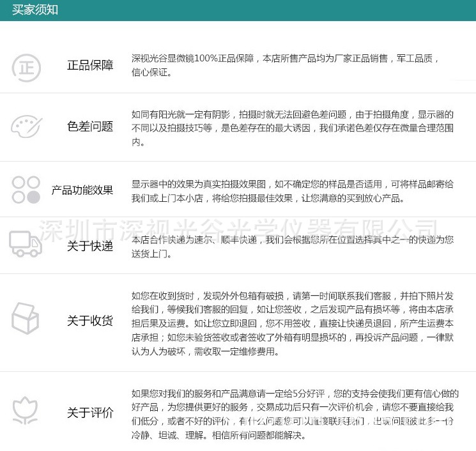Click the line starting 如您在收到货时
Image resolution: width=476 pixels, height=451 pixels.
(293, 296)
